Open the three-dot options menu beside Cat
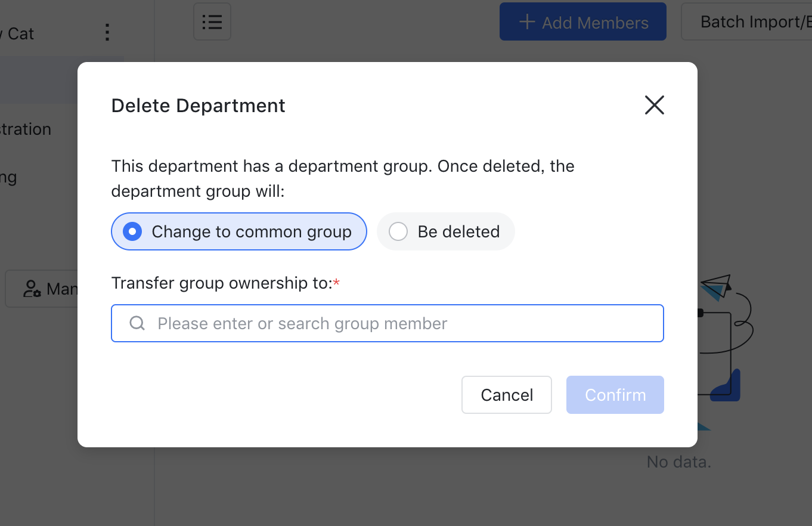812x526 pixels. click(107, 33)
